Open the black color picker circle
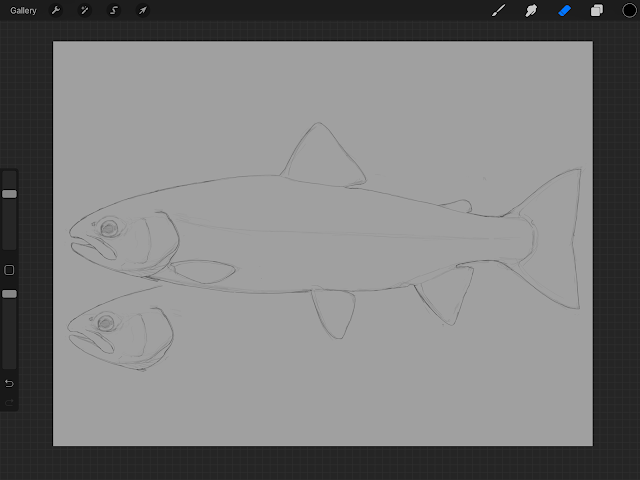The image size is (640, 480). (629, 10)
